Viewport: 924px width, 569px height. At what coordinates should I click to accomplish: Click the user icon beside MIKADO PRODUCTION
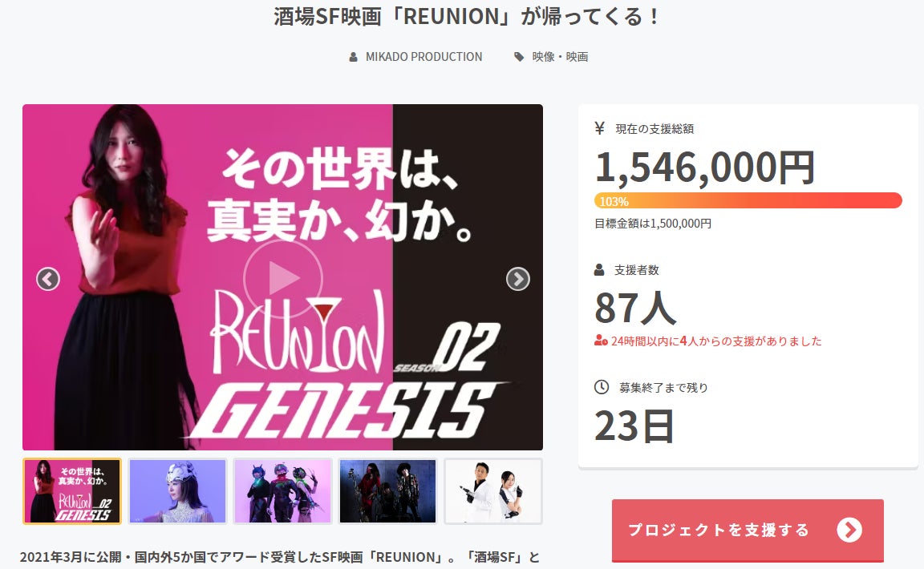pyautogui.click(x=353, y=57)
